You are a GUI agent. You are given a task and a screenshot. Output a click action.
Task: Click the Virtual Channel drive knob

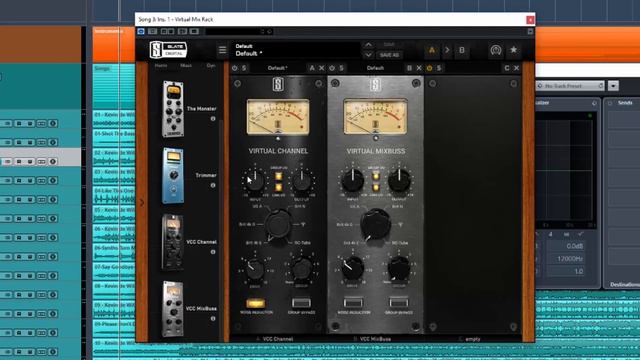(x=255, y=269)
